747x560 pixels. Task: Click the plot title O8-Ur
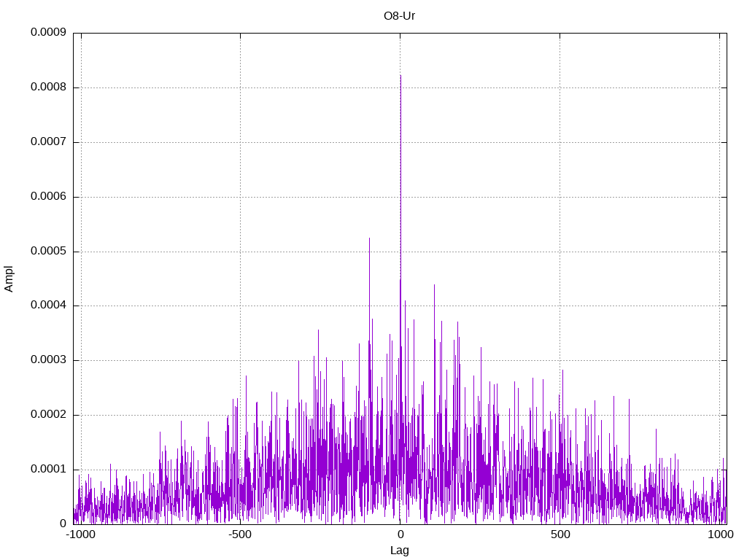pos(399,16)
